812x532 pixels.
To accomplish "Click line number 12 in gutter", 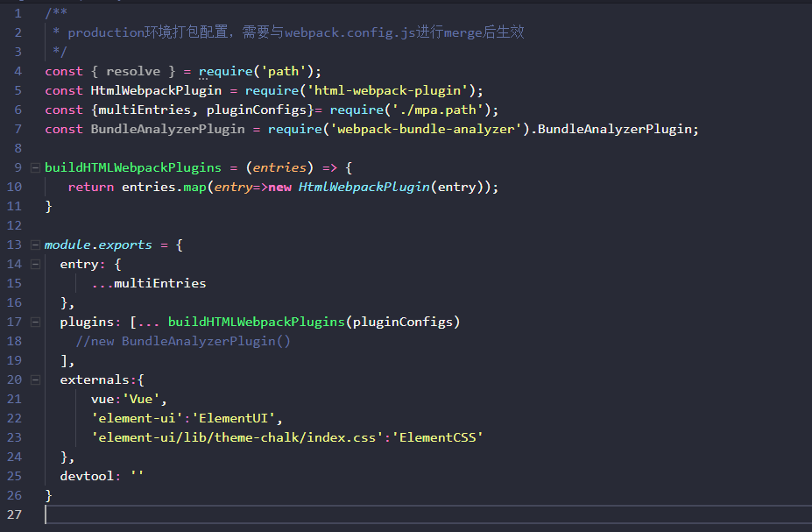I will pos(15,226).
